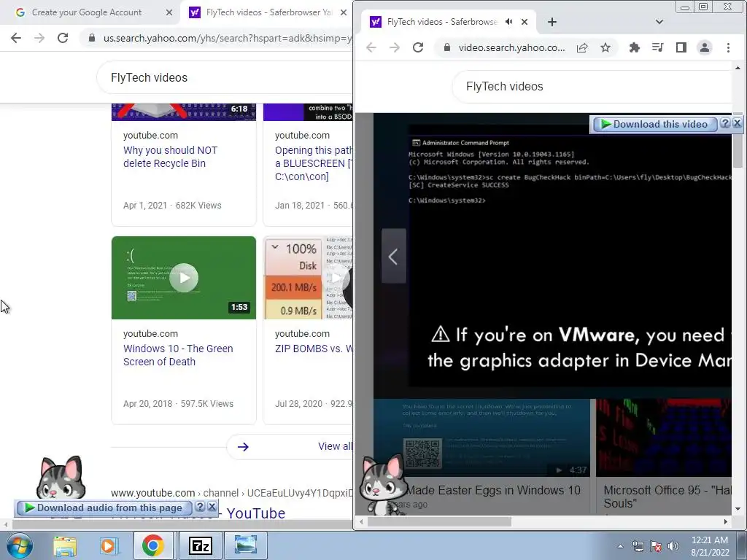Play the Green Screen of Death thumbnail
This screenshot has height=560, width=747.
click(x=183, y=278)
